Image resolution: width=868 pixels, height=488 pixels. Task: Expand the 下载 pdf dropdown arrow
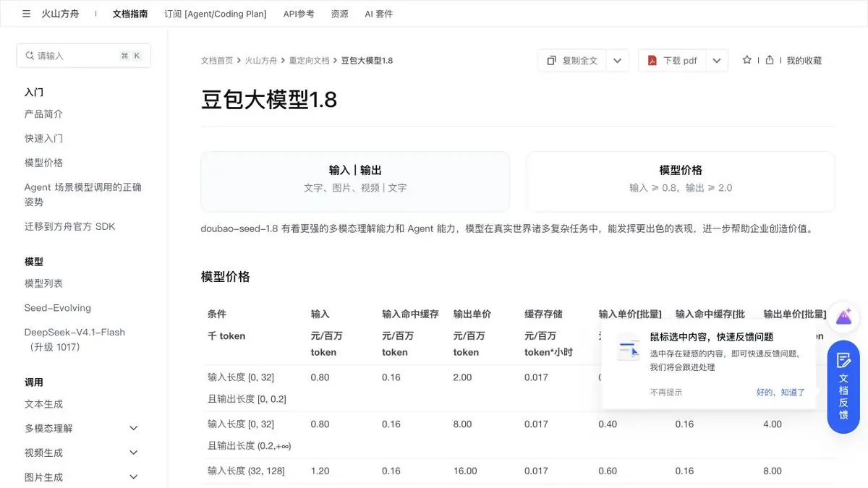tap(716, 61)
